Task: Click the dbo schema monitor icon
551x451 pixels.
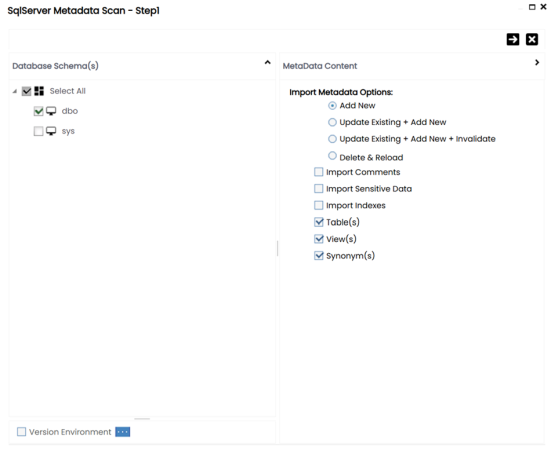Action: click(x=51, y=111)
